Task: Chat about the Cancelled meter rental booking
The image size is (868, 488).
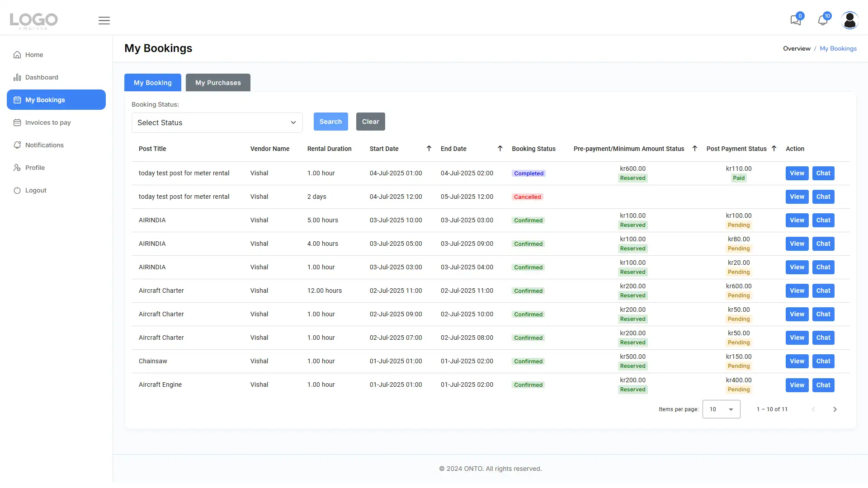Action: [823, 197]
